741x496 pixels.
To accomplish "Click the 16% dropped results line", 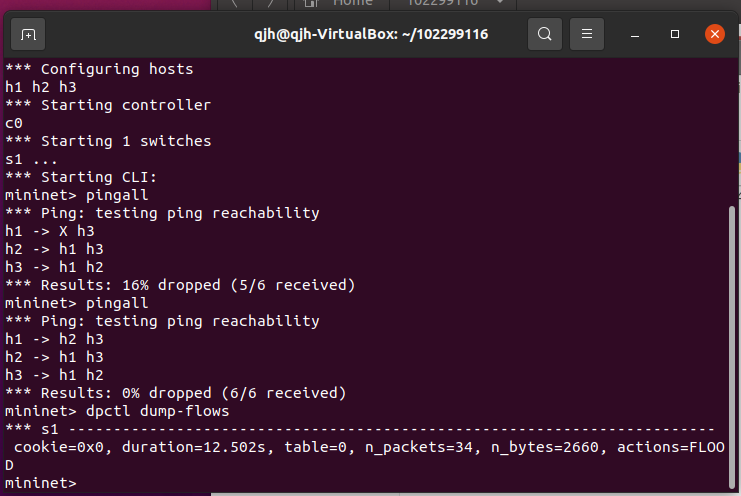I will coord(180,285).
